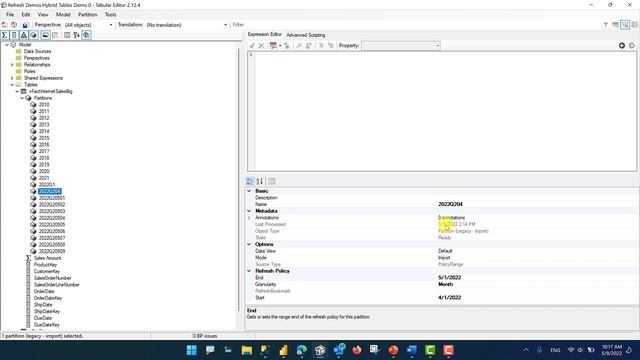
Task: Collapse the Tables folder
Action: click(x=12, y=84)
